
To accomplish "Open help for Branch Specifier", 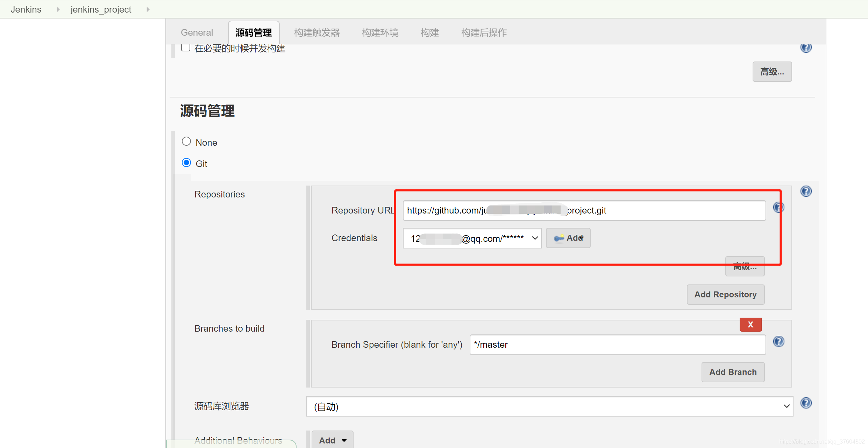I will pyautogui.click(x=779, y=341).
